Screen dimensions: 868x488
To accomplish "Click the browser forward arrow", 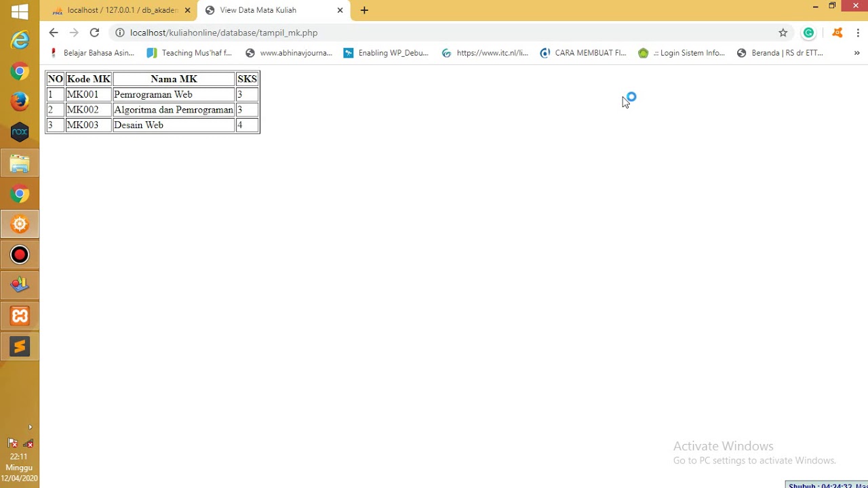I will pos(74,33).
